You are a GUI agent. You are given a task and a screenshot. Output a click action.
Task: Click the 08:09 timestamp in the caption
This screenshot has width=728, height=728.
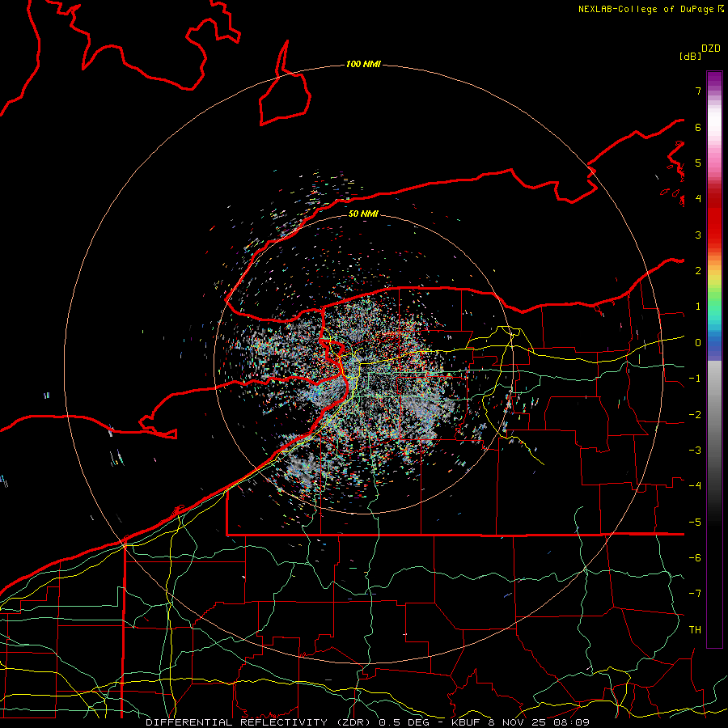[572, 722]
